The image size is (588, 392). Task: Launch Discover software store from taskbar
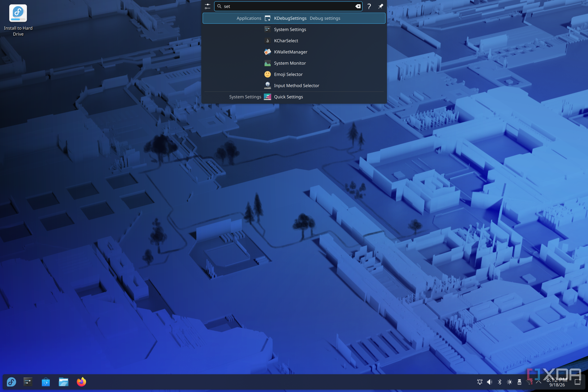pos(46,382)
